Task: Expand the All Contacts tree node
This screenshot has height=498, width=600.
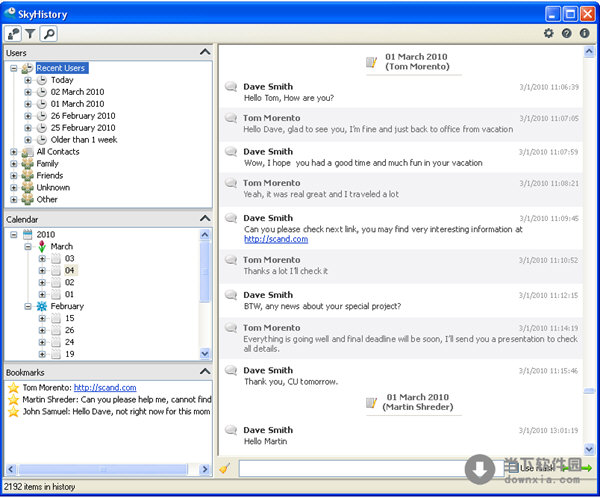Action: click(x=14, y=152)
